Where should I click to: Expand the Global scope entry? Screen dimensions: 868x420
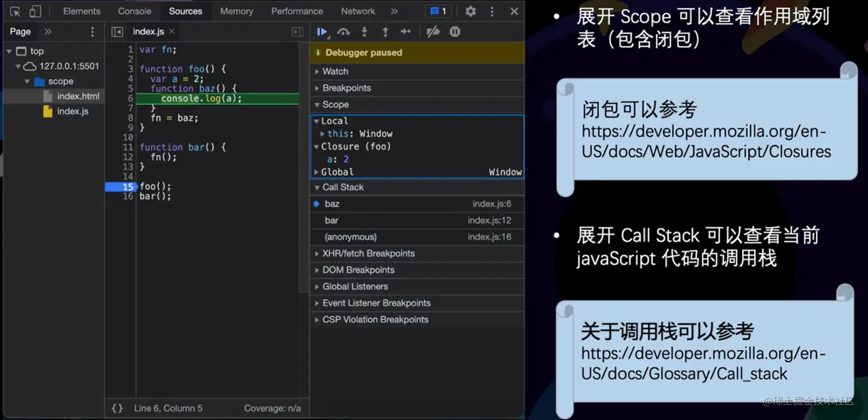coord(316,172)
